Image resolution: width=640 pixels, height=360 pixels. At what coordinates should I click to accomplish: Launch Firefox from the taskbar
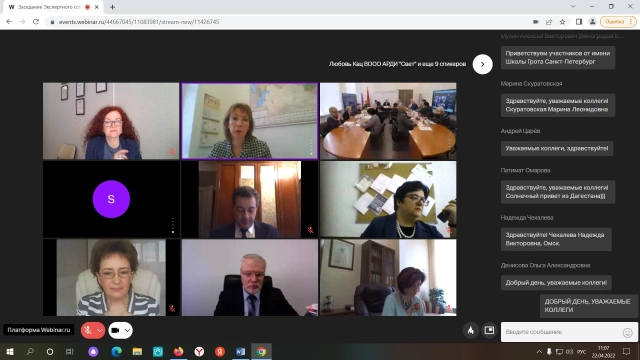(178, 351)
